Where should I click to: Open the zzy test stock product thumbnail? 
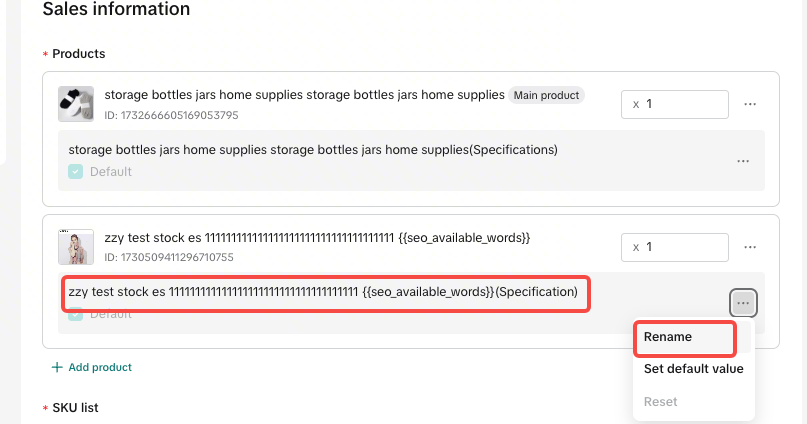tap(76, 247)
